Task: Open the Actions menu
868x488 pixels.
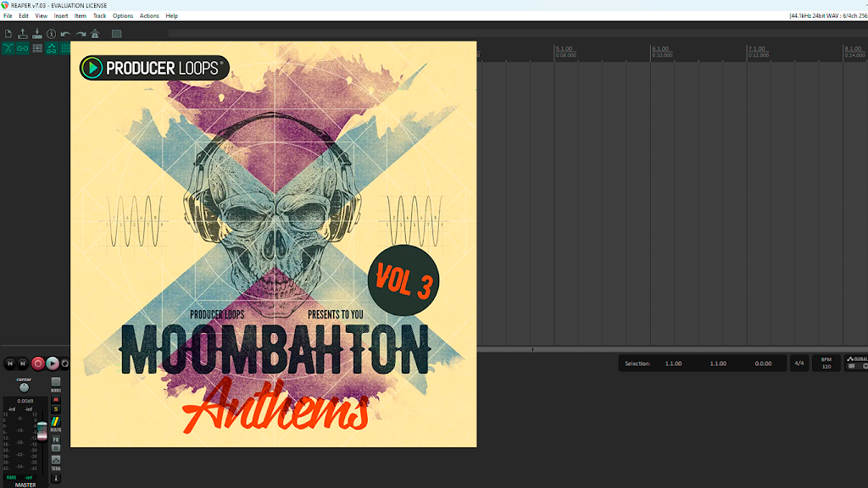Action: pyautogui.click(x=149, y=16)
